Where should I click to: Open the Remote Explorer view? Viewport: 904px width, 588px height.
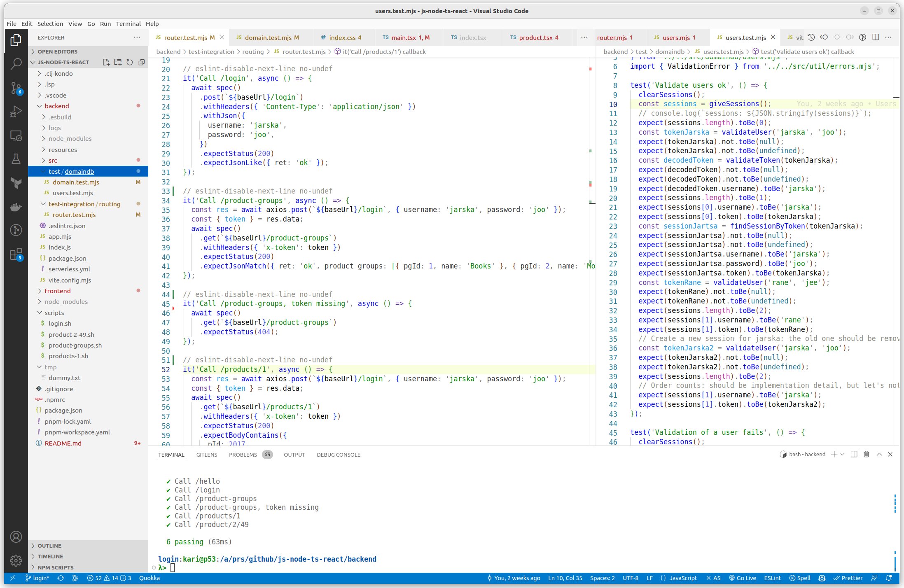coord(16,135)
